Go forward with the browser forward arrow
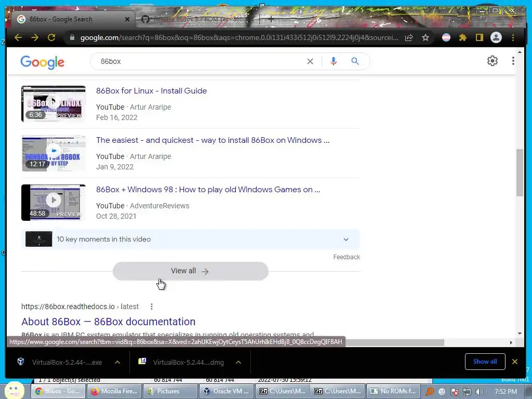 pyautogui.click(x=35, y=37)
